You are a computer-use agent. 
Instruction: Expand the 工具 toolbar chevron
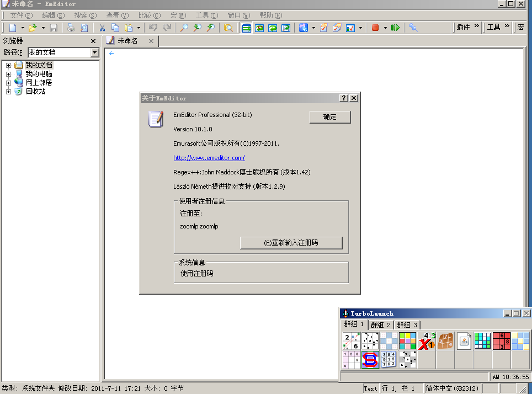click(x=507, y=26)
